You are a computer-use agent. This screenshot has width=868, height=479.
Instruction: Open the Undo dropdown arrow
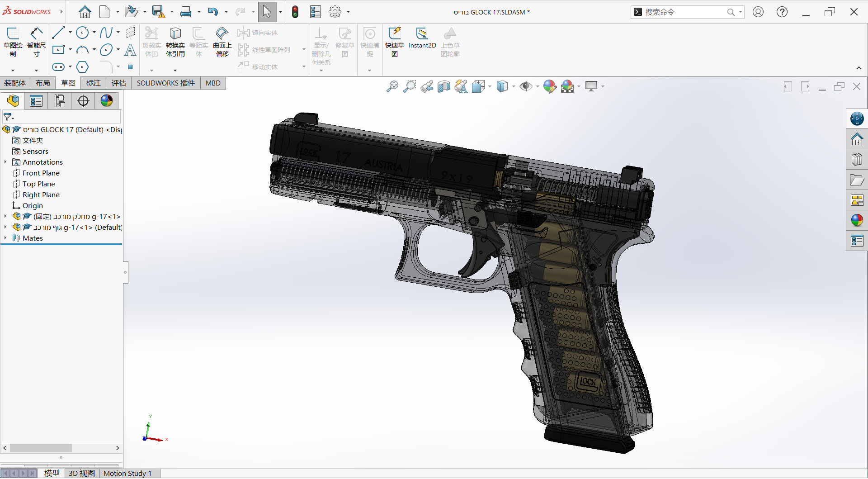pyautogui.click(x=226, y=12)
